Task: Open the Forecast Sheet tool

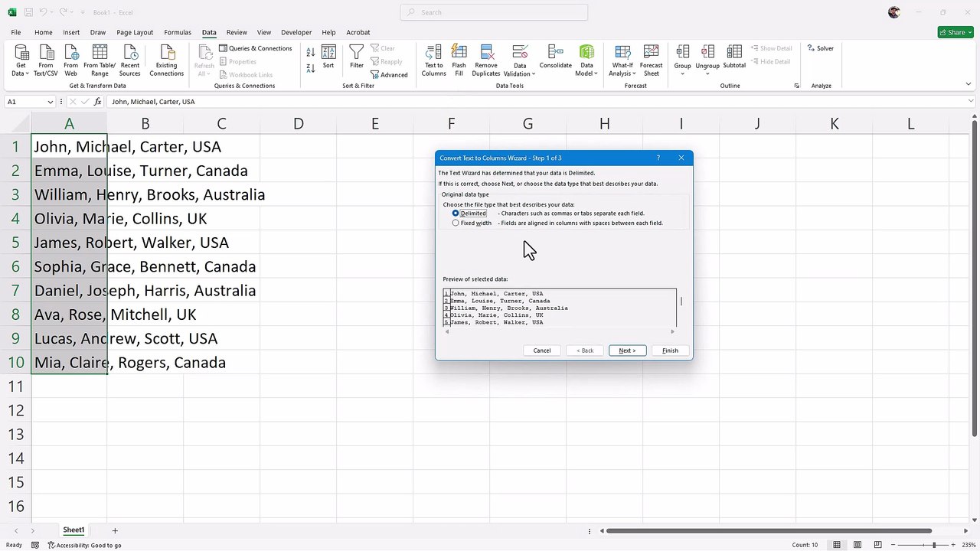Action: 652,60
